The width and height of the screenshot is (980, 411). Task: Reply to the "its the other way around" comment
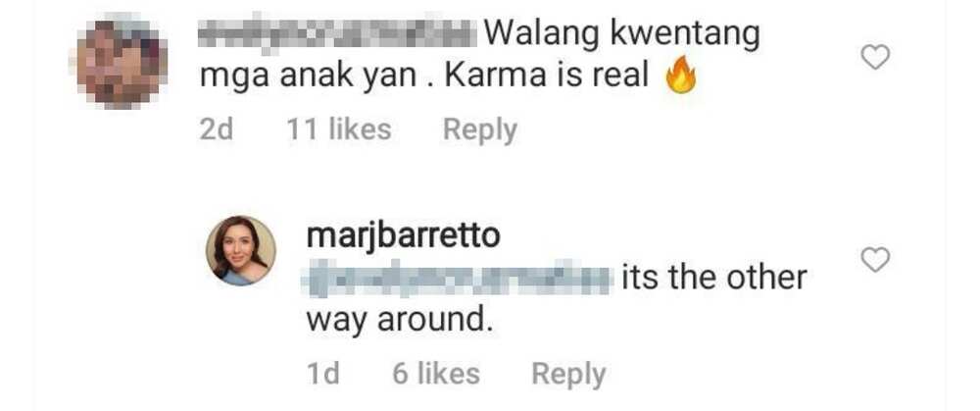pyautogui.click(x=568, y=374)
